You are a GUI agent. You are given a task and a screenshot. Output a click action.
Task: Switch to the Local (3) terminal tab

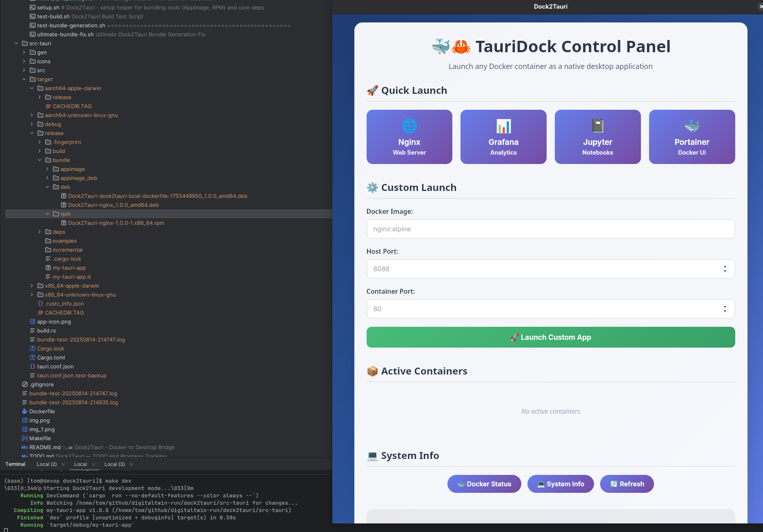point(114,464)
